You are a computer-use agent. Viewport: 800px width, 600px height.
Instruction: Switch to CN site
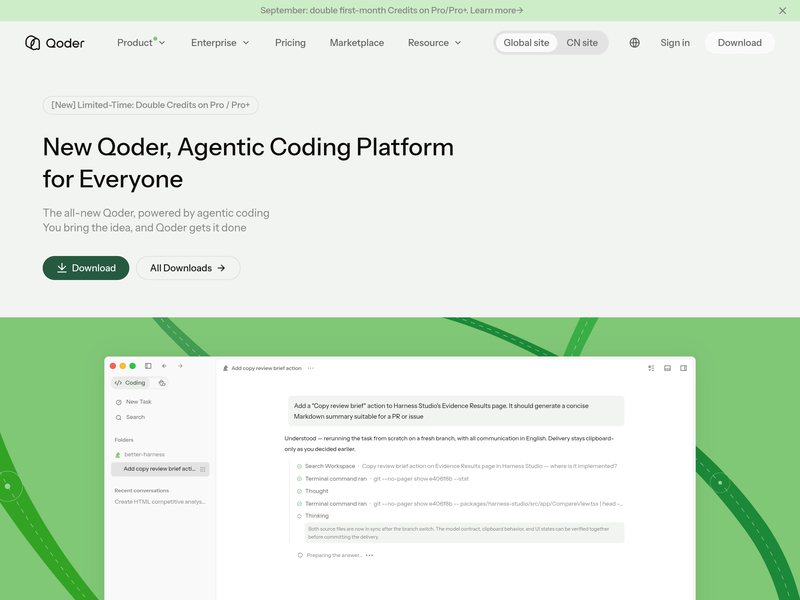click(x=582, y=43)
